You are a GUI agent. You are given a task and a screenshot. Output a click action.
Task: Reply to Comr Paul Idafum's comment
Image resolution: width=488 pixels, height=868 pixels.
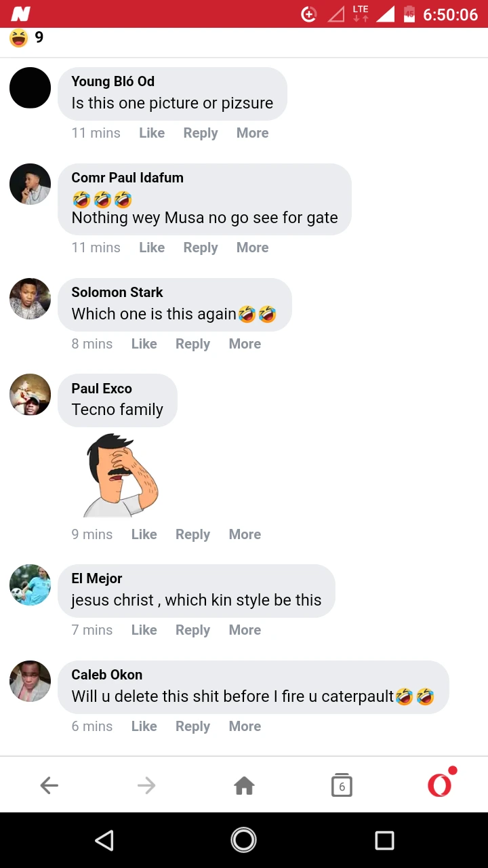(201, 248)
